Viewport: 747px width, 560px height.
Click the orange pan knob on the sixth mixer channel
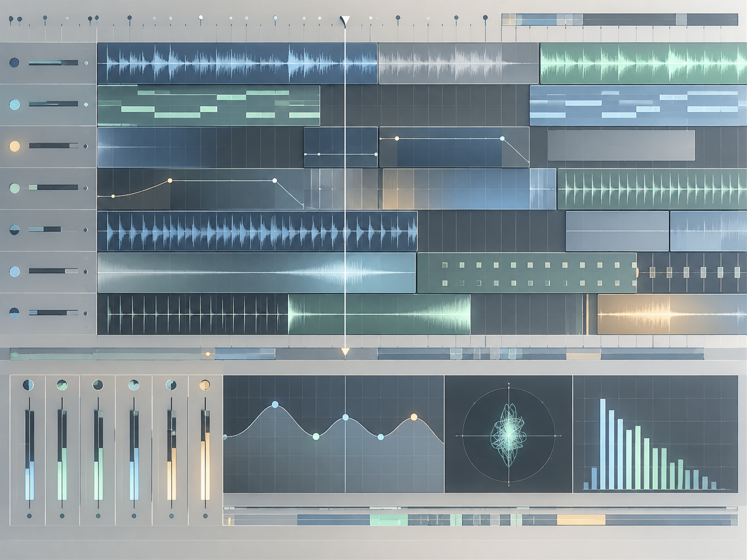pos(205,385)
